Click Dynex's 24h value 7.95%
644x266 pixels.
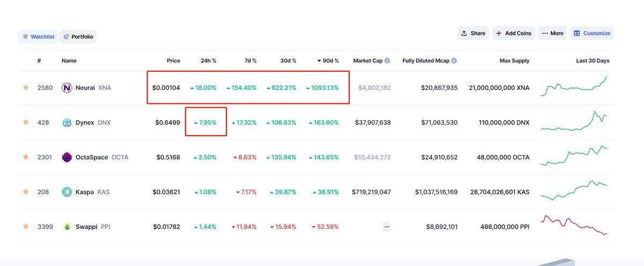(x=205, y=122)
